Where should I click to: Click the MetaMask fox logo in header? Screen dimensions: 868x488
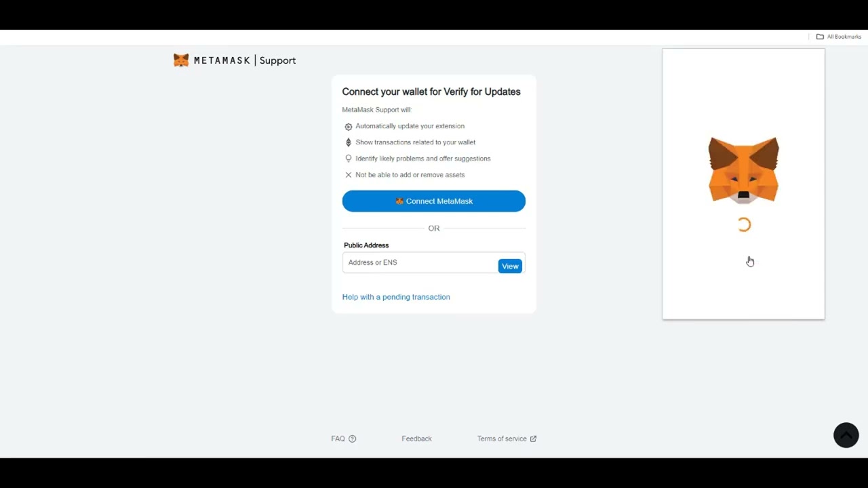[x=181, y=60]
